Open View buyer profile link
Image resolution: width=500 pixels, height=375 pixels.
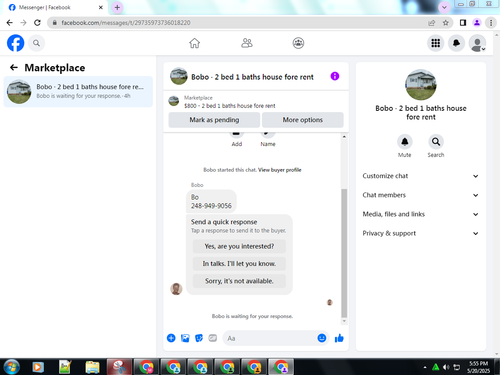pyautogui.click(x=279, y=170)
